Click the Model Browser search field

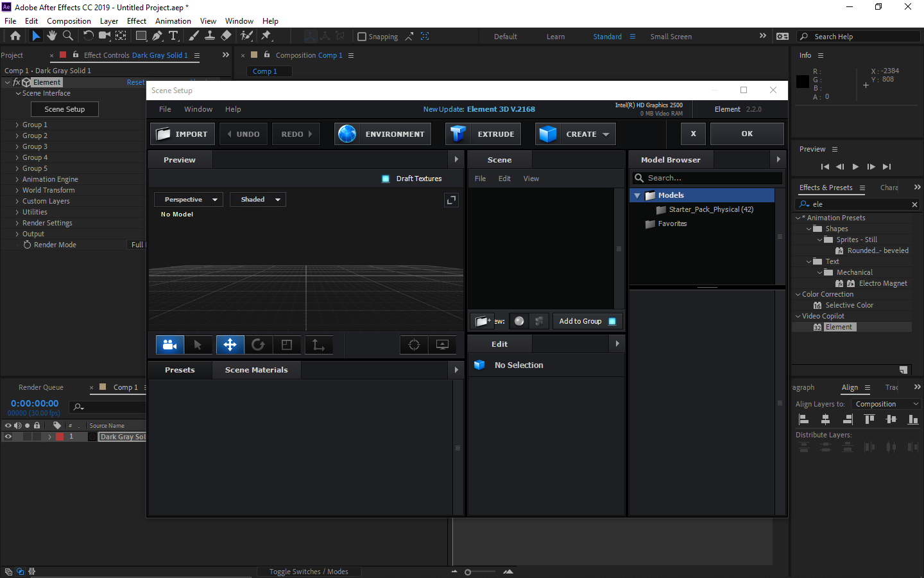pyautogui.click(x=708, y=178)
